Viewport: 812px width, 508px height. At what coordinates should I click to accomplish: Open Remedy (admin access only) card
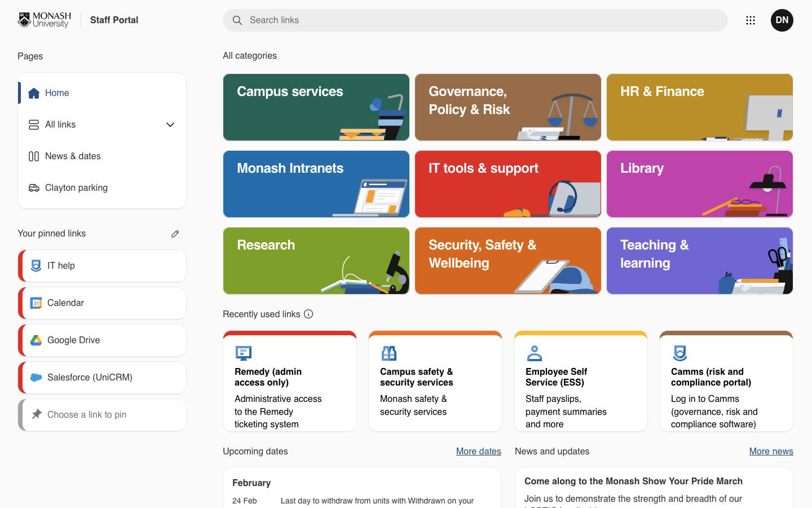(x=290, y=382)
